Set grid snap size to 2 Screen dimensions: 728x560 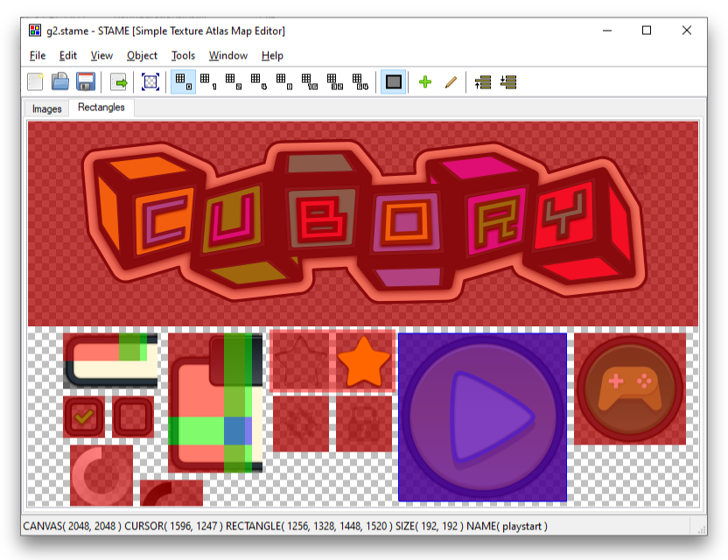point(233,81)
